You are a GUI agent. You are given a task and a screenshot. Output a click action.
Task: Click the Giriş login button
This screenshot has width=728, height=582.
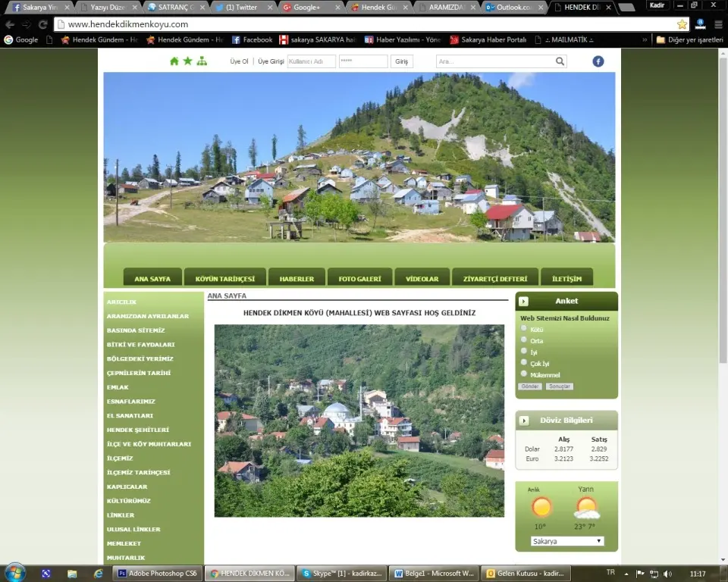coord(402,61)
